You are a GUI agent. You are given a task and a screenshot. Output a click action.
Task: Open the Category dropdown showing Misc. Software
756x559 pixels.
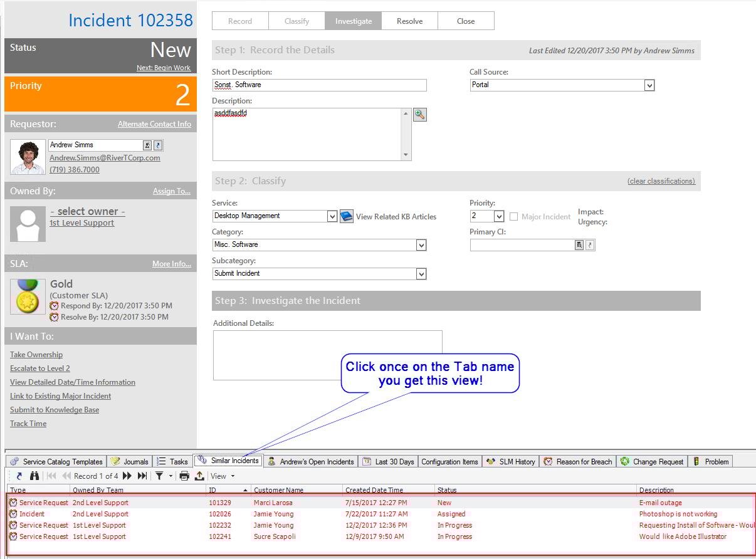point(421,245)
